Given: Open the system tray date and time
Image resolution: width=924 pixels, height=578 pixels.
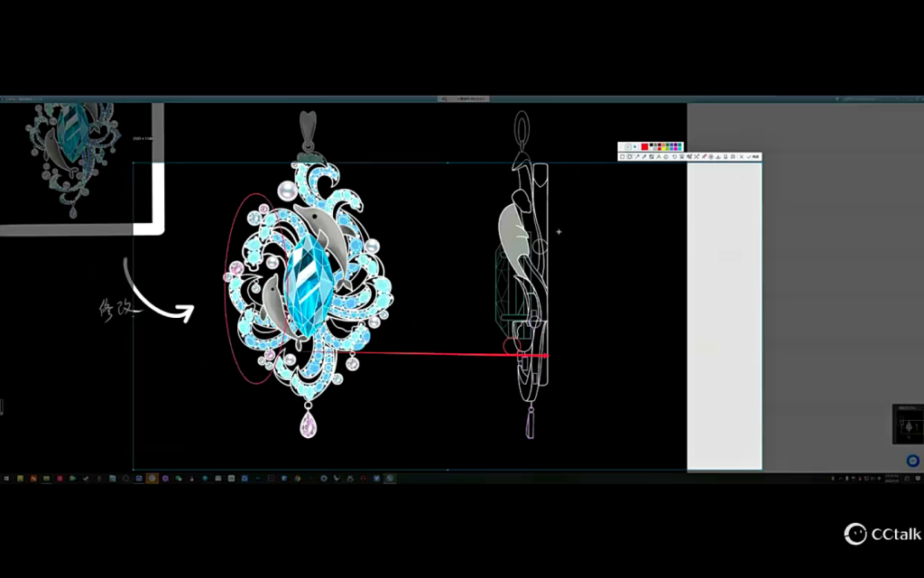Looking at the screenshot, I should click(892, 478).
